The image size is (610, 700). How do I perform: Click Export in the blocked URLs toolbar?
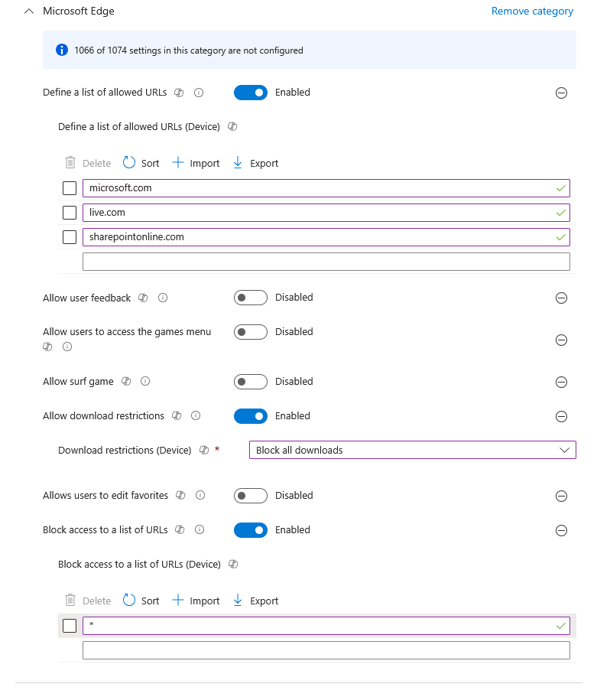[255, 601]
